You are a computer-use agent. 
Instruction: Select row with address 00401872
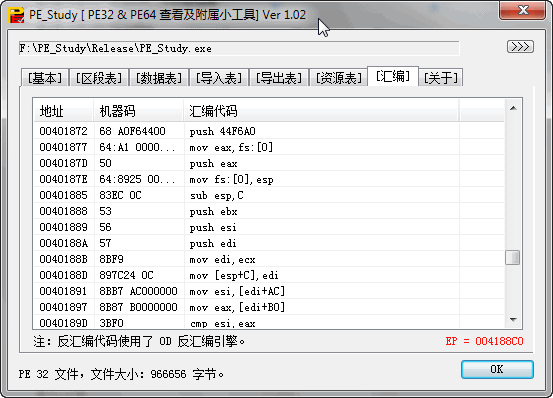[269, 131]
